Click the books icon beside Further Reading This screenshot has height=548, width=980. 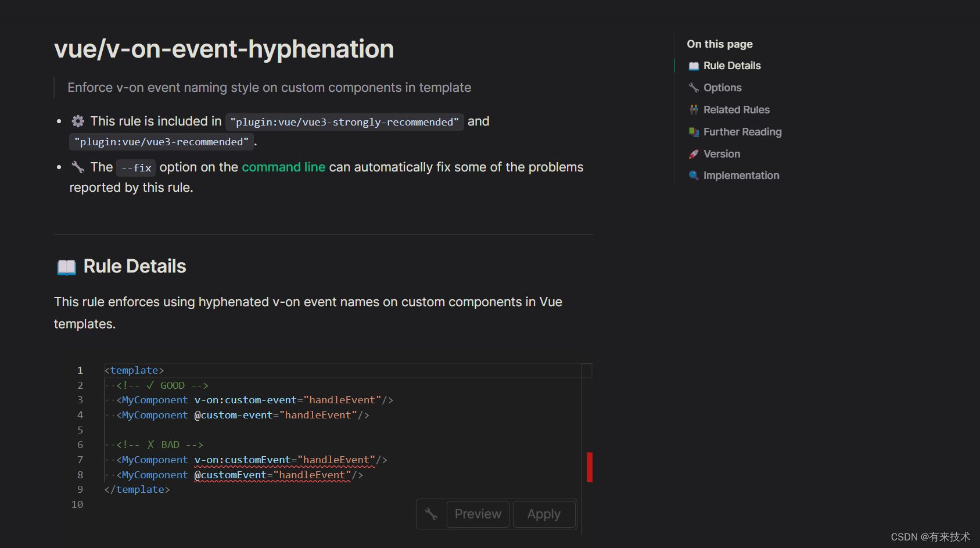pos(694,132)
